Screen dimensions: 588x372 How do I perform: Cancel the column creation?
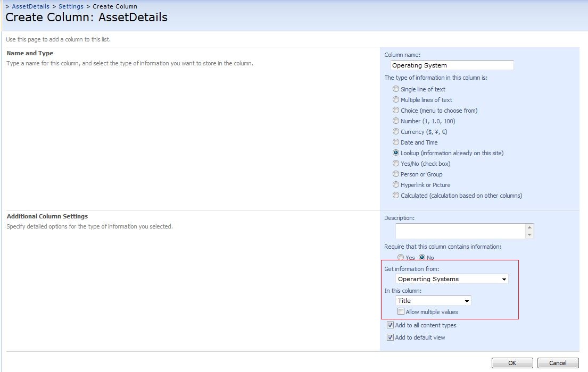click(x=558, y=363)
